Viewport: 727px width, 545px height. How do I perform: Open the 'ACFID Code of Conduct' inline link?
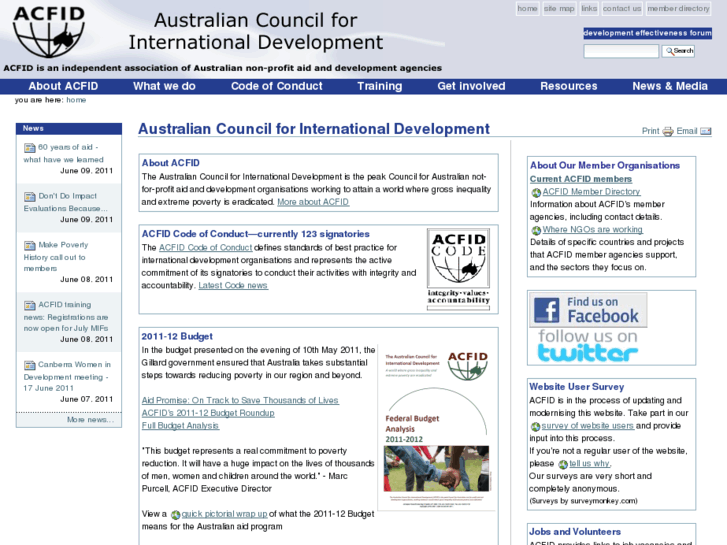tap(205, 248)
